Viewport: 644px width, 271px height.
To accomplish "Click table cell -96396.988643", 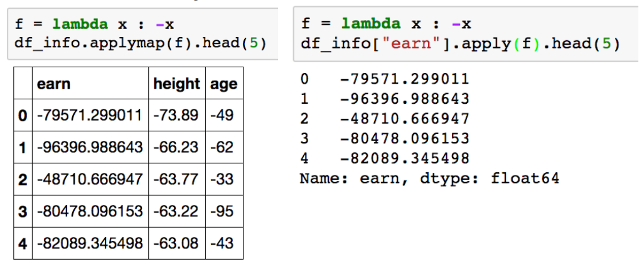I will (x=90, y=147).
